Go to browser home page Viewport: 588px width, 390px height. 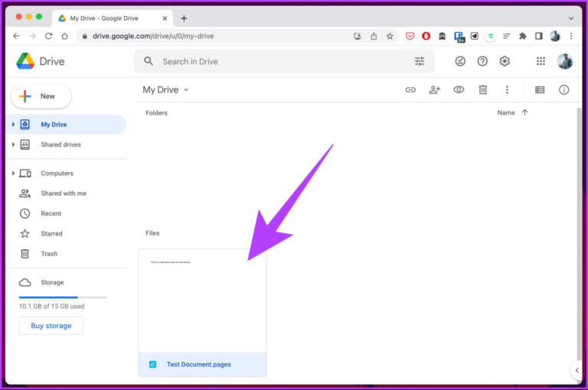pos(64,36)
